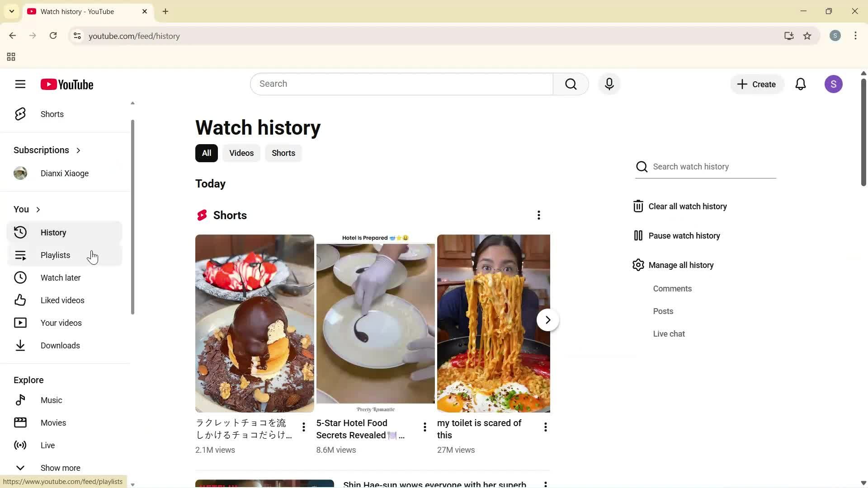Switch to the Shorts filter chip
868x488 pixels.
click(x=283, y=153)
